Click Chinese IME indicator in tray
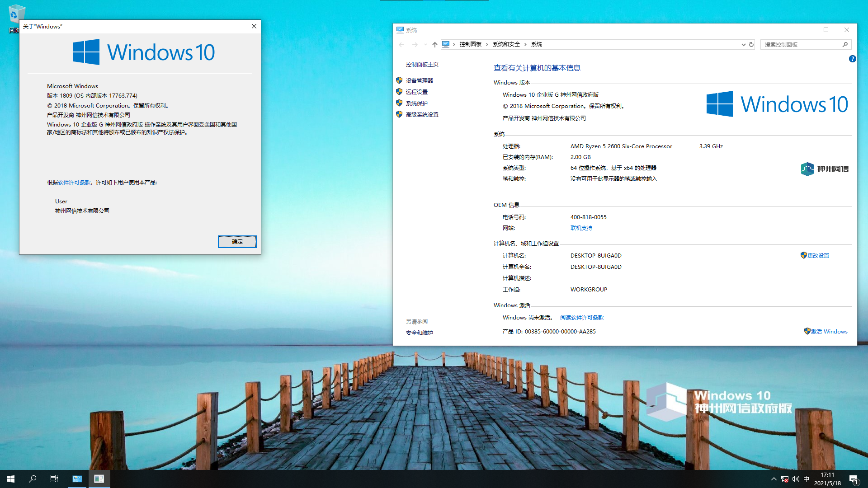 [x=807, y=479]
